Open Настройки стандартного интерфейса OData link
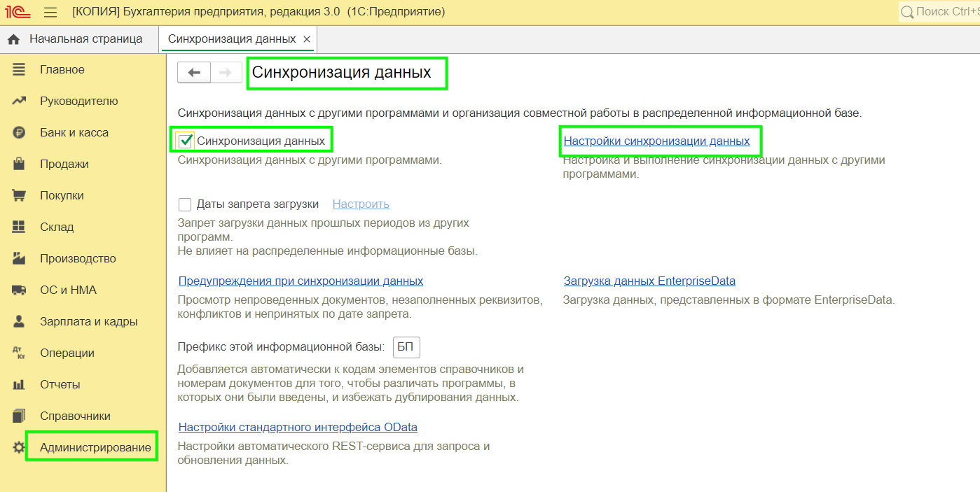Screen dimensions: 980x492 click(x=298, y=427)
